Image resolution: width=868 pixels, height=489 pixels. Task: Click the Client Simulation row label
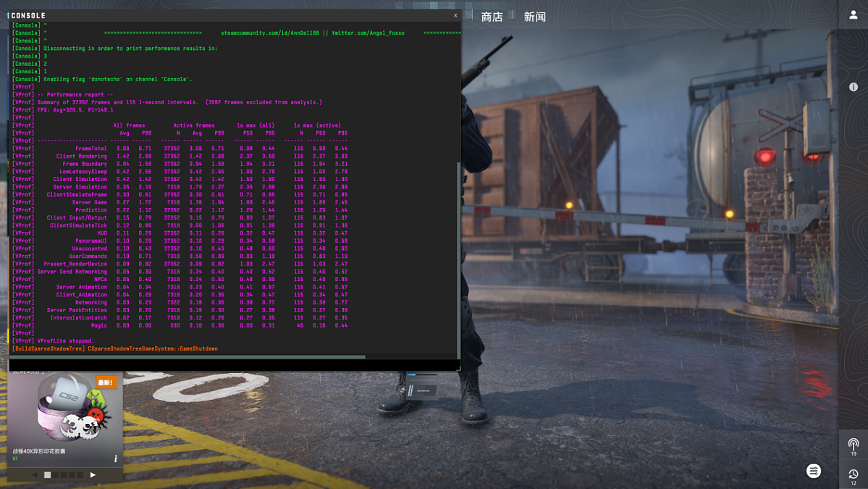pyautogui.click(x=80, y=180)
